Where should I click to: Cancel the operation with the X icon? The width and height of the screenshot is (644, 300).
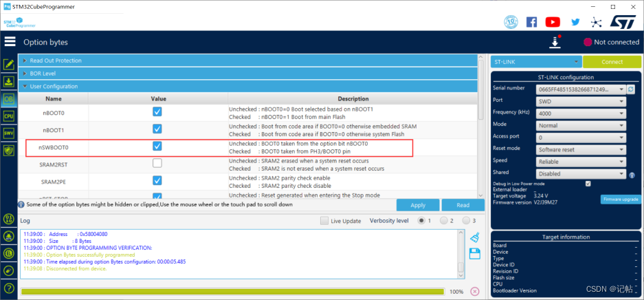point(474,291)
